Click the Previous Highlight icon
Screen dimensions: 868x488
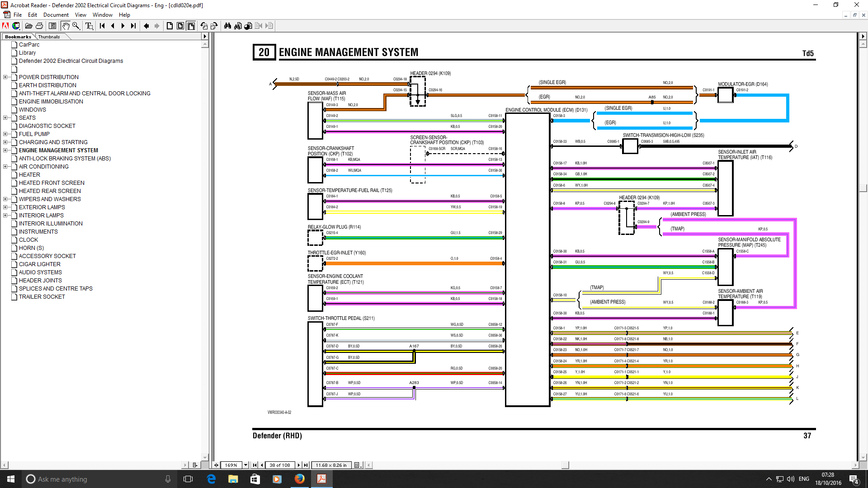coord(259,26)
